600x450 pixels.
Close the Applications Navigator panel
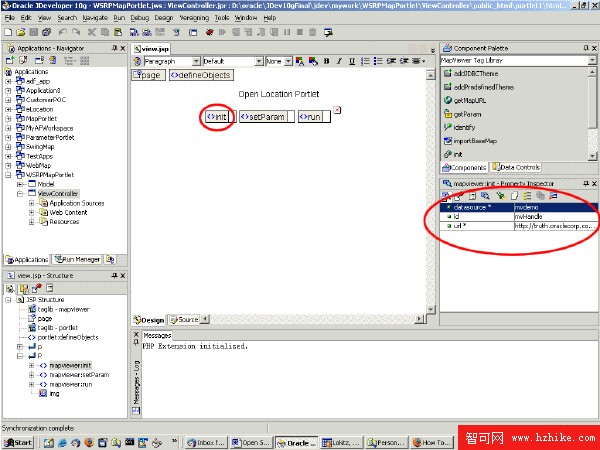(x=123, y=48)
